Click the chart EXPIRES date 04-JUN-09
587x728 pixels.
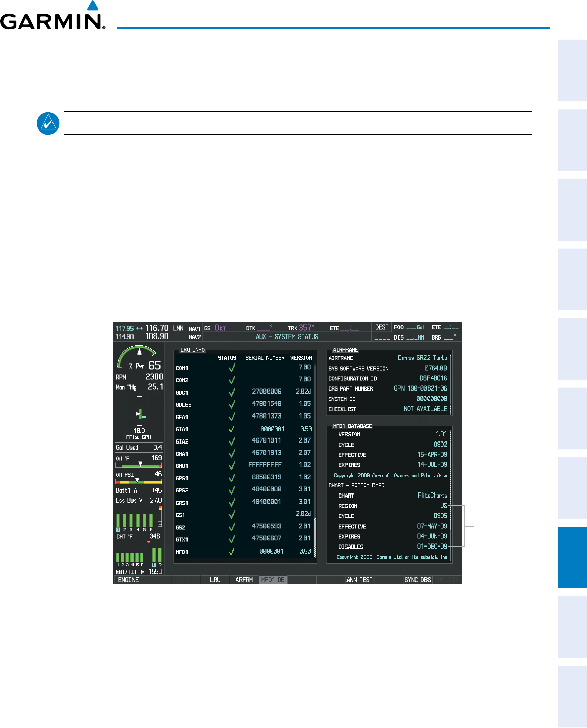click(432, 536)
